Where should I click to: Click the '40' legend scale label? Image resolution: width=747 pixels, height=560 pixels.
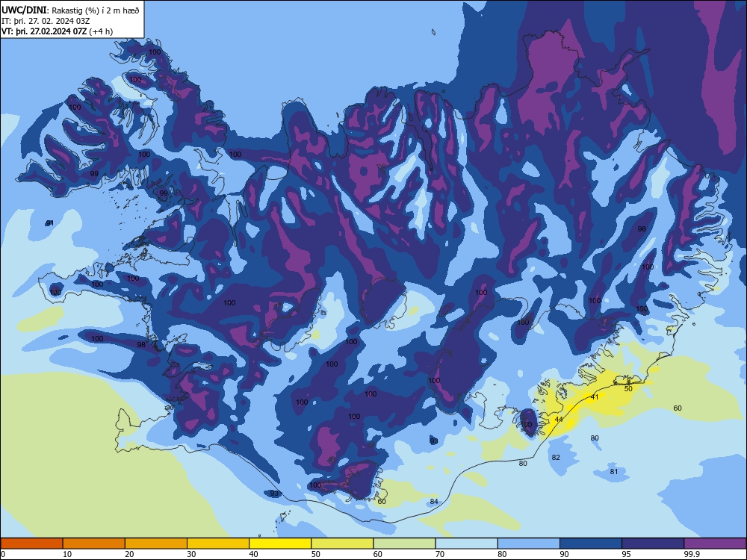point(254,554)
